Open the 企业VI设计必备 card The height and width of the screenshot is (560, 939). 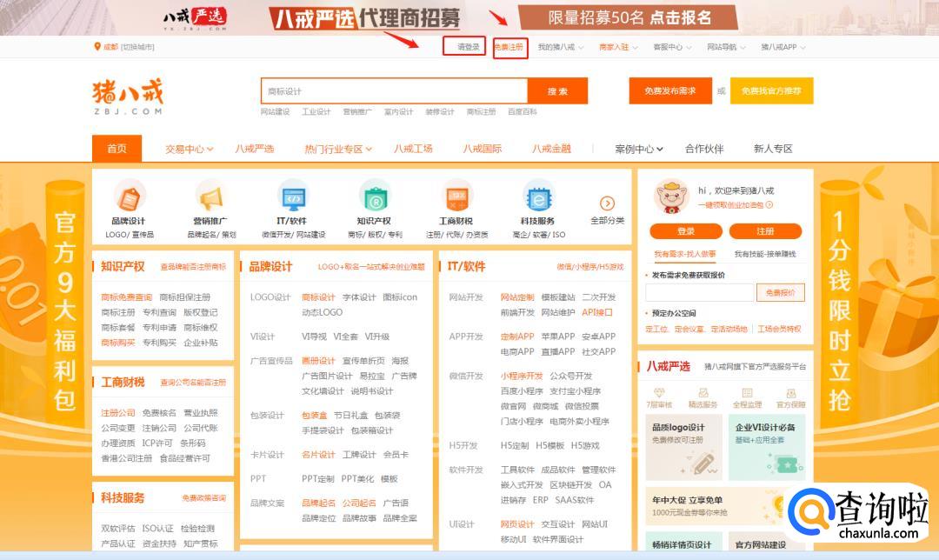click(x=767, y=448)
